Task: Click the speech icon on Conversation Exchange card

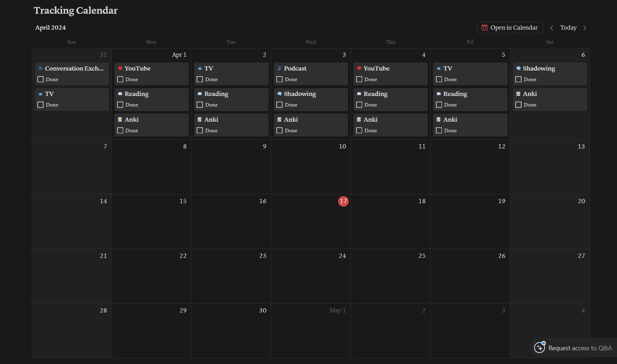Action: 40,68
